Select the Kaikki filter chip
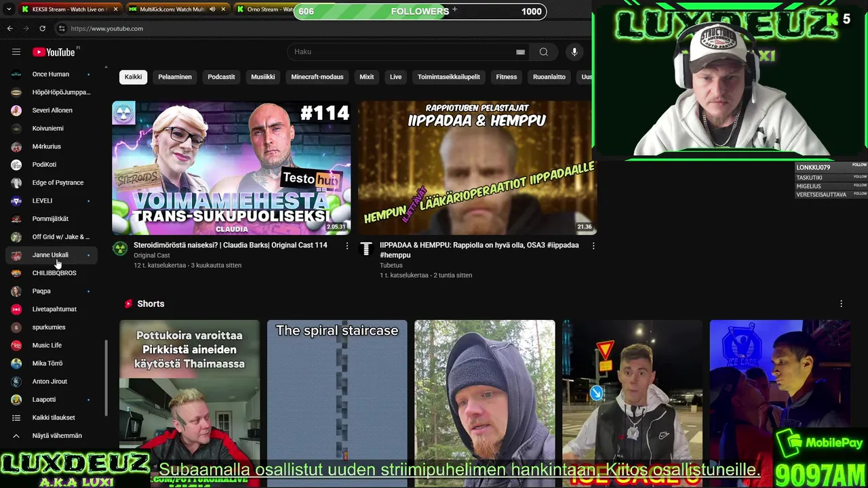Viewport: 868px width, 488px height. tap(133, 77)
